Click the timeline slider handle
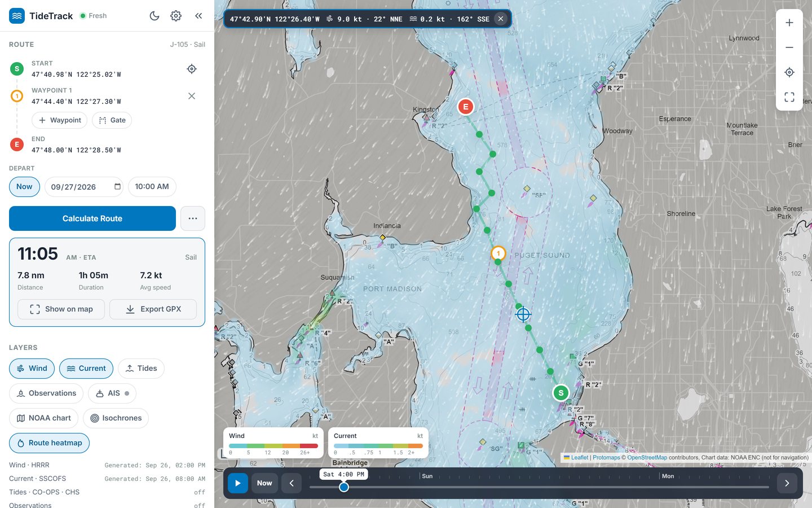The image size is (812, 508). click(x=343, y=487)
